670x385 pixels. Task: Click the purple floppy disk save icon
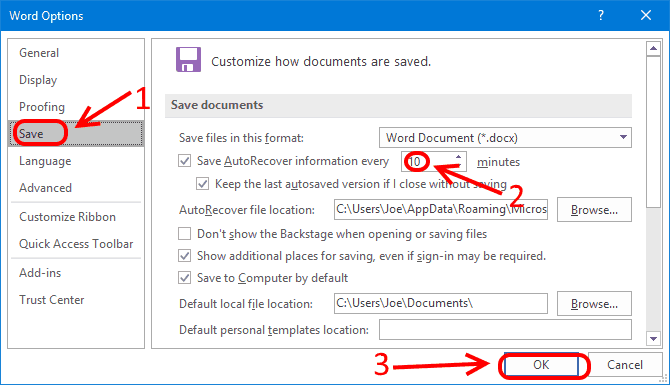(x=188, y=59)
